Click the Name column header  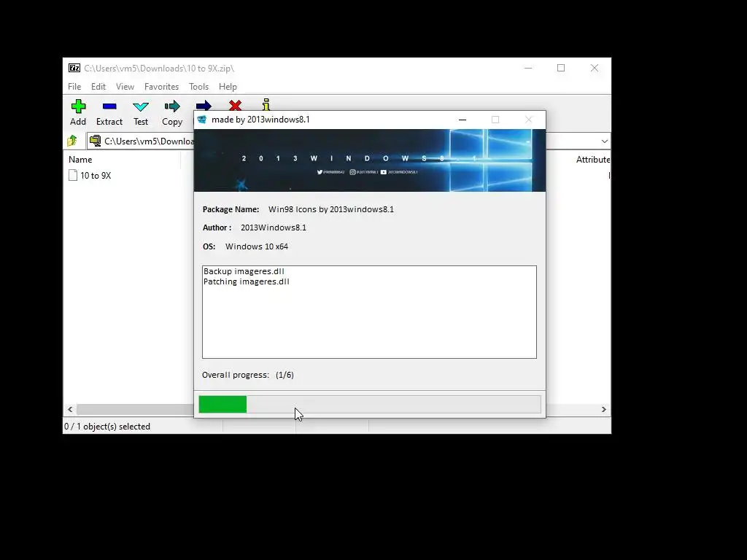80,160
